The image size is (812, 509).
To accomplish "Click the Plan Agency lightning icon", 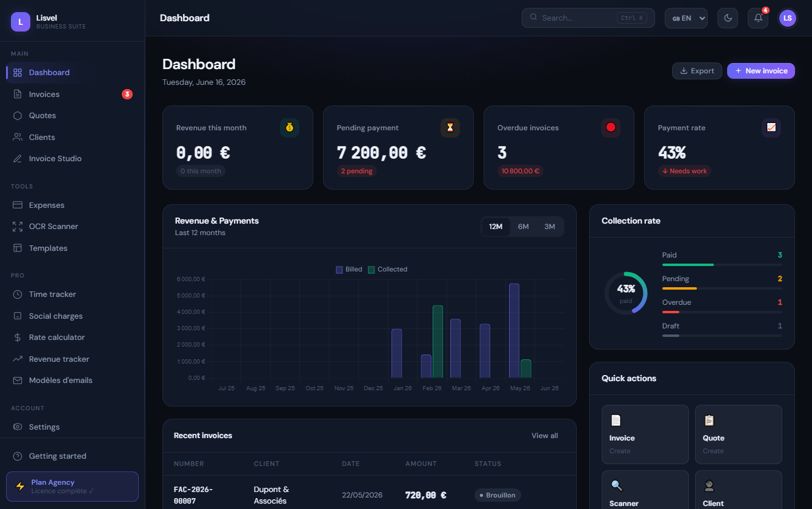I will tap(20, 487).
